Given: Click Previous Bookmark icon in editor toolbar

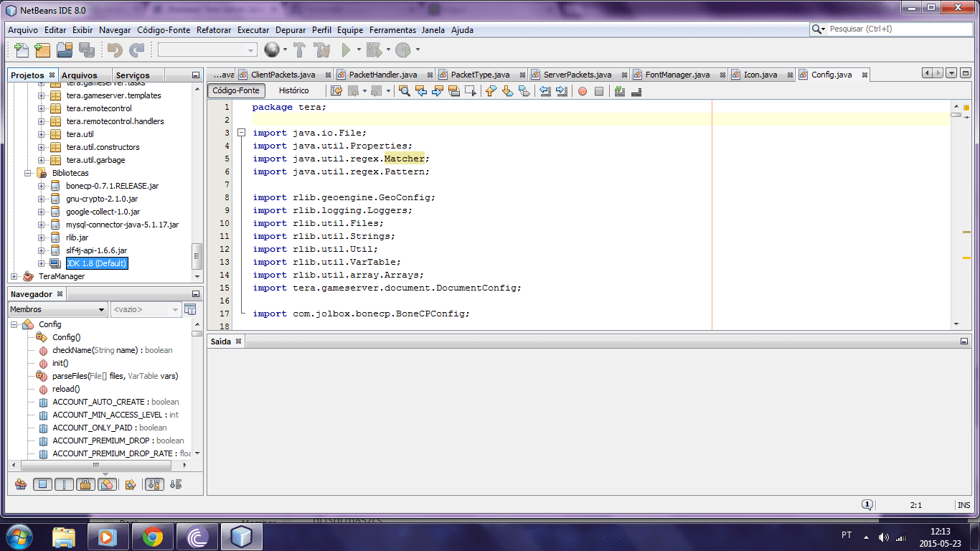Looking at the screenshot, I should coord(491,91).
